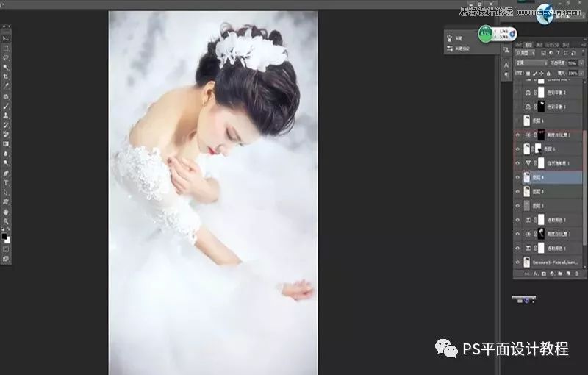Lock all padlock icon
This screenshot has height=375, width=588.
point(548,73)
